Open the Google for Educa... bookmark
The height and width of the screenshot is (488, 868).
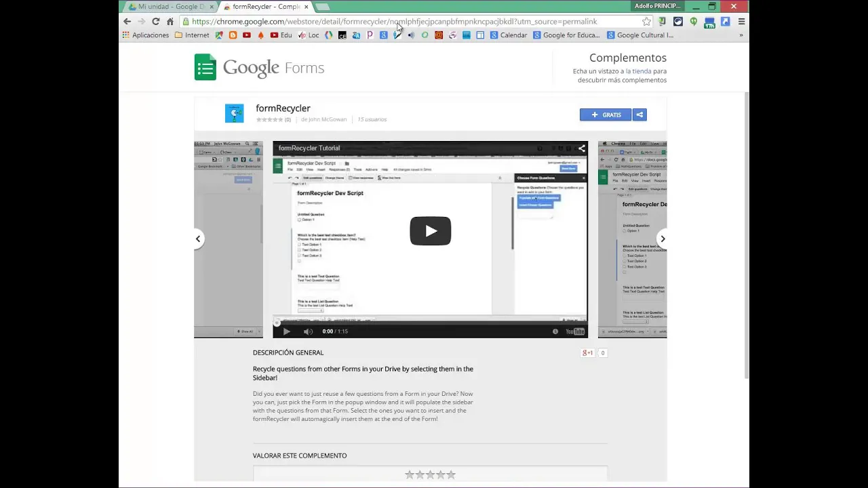(x=566, y=35)
